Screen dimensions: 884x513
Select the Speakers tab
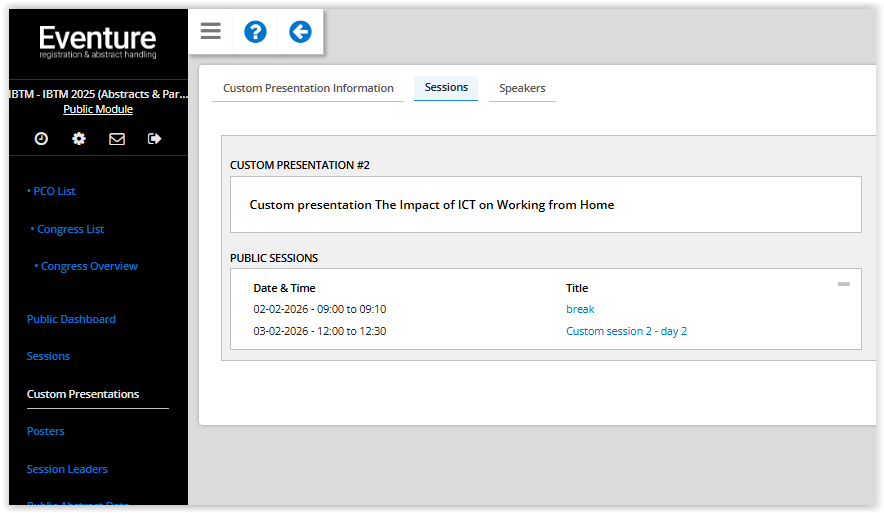(x=522, y=88)
